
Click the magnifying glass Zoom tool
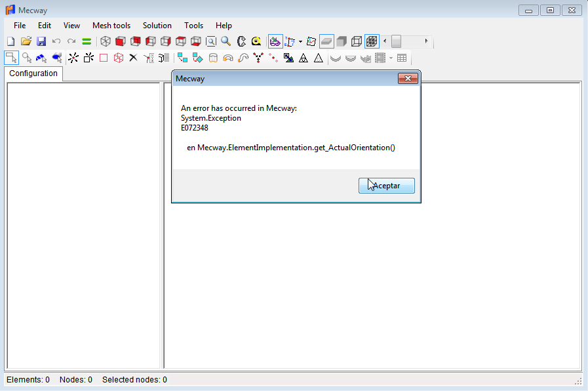(225, 41)
